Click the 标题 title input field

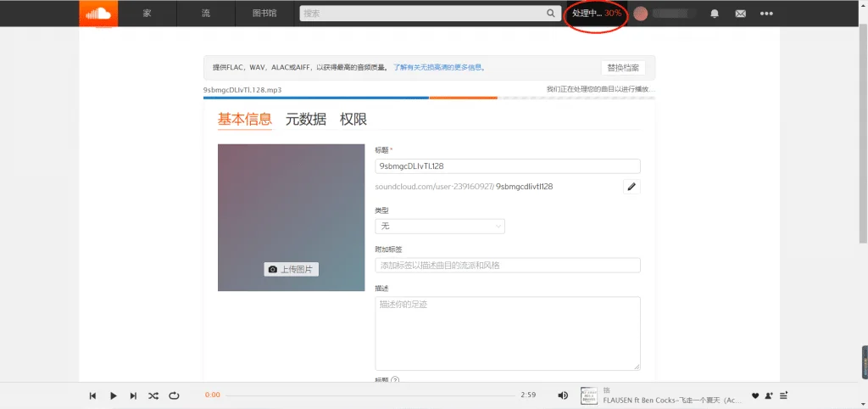(x=508, y=166)
